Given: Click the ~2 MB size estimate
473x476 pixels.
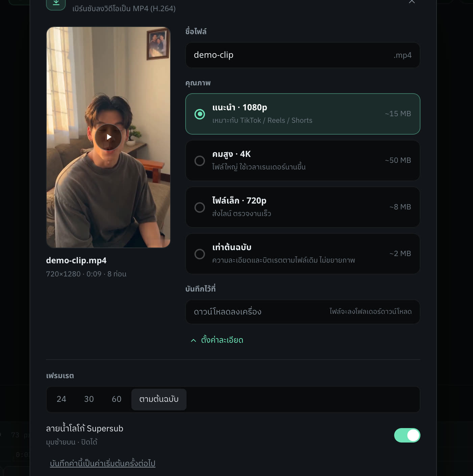Looking at the screenshot, I should click(x=400, y=254).
